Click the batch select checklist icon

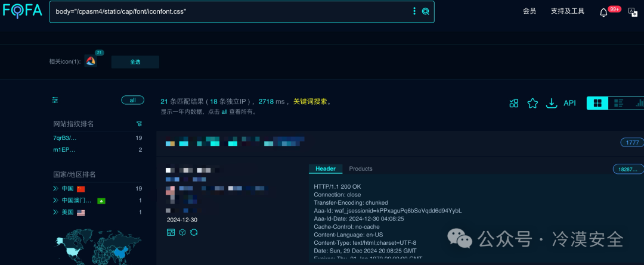514,104
